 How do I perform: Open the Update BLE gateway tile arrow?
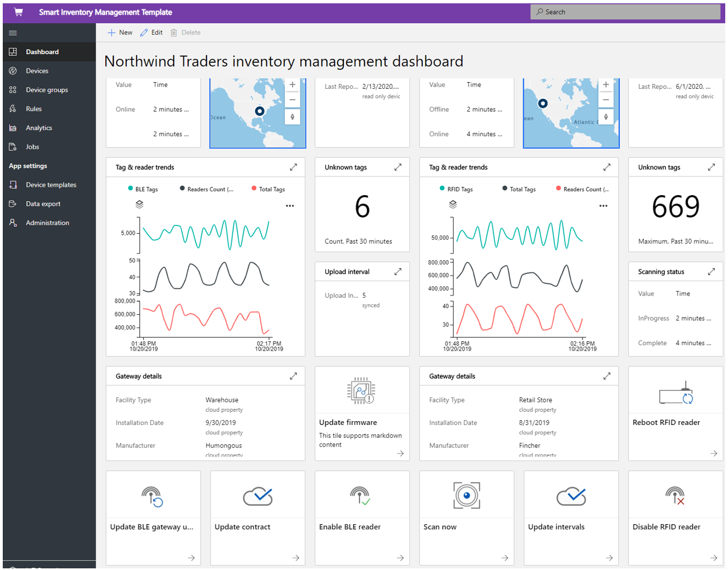(x=191, y=558)
